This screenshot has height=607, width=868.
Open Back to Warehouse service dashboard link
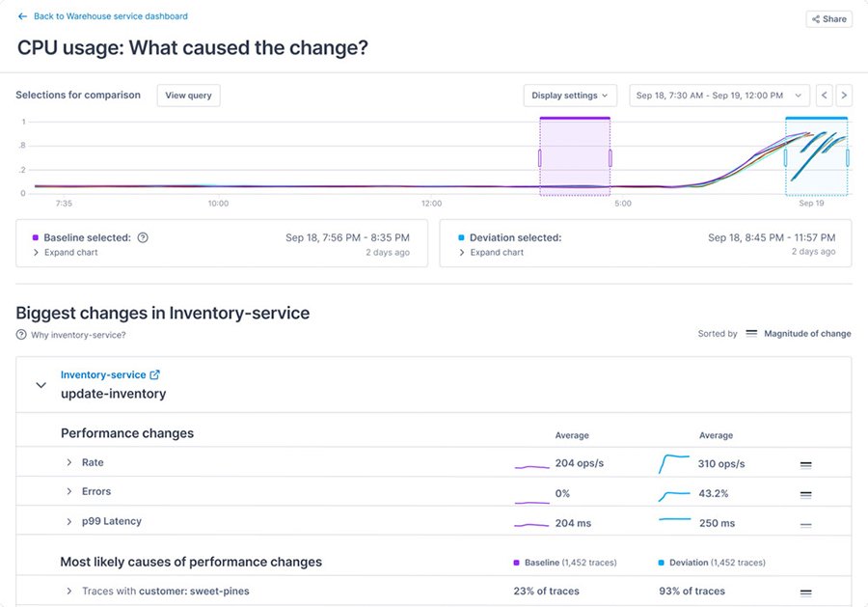[x=111, y=15]
